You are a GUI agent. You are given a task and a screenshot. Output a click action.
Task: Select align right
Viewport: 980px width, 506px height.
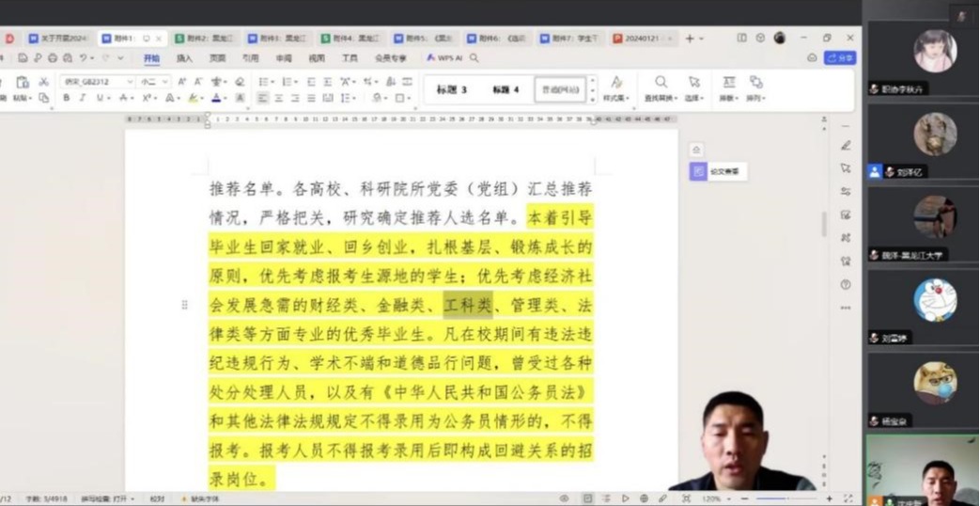(x=295, y=98)
